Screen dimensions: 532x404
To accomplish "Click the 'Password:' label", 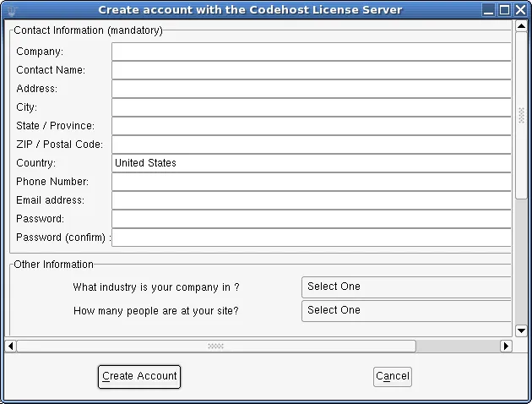I will tap(40, 219).
